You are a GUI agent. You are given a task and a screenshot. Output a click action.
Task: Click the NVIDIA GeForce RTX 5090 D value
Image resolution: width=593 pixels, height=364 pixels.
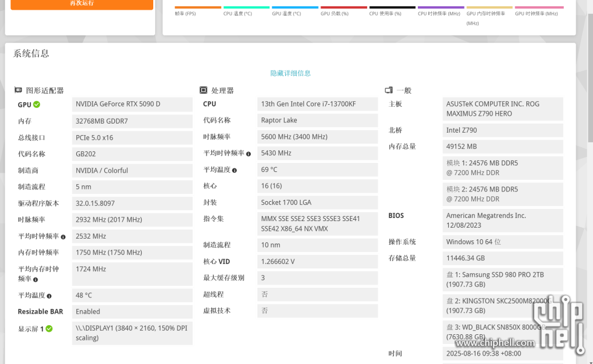click(x=133, y=104)
